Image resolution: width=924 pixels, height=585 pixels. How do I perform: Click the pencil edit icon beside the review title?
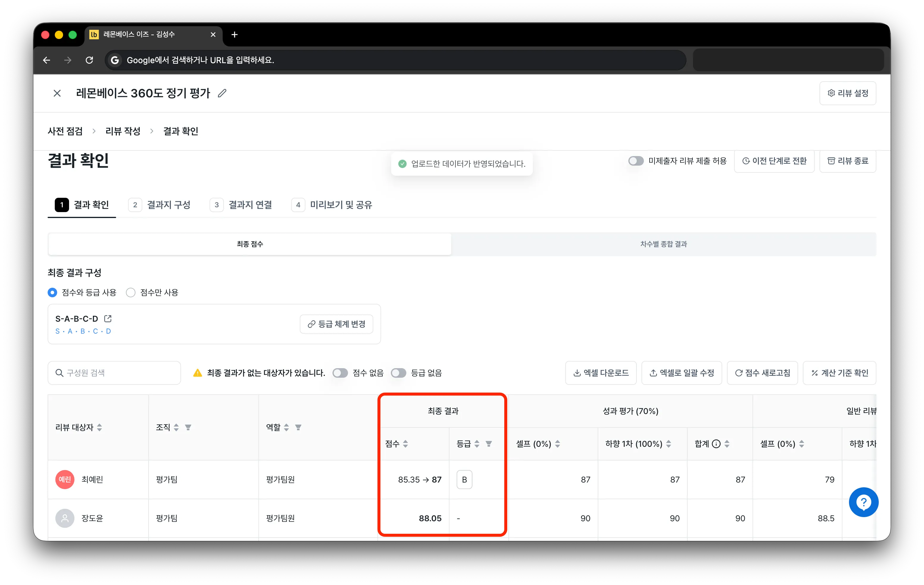point(222,93)
